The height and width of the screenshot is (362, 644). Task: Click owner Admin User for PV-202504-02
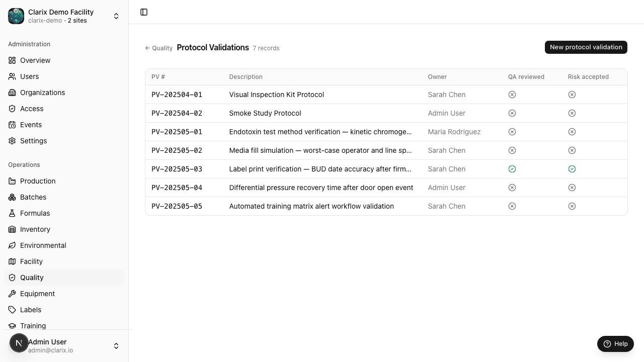coord(447,113)
